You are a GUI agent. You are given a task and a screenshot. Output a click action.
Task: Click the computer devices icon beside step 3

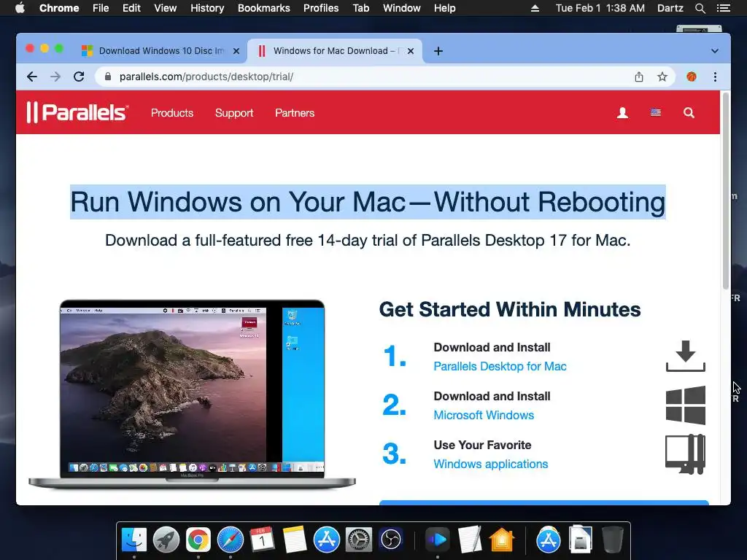[x=686, y=454]
